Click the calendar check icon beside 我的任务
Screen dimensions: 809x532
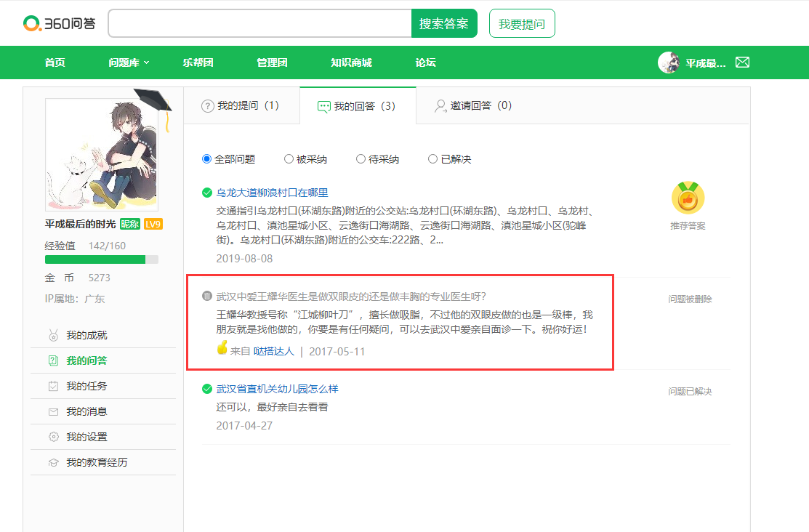53,386
